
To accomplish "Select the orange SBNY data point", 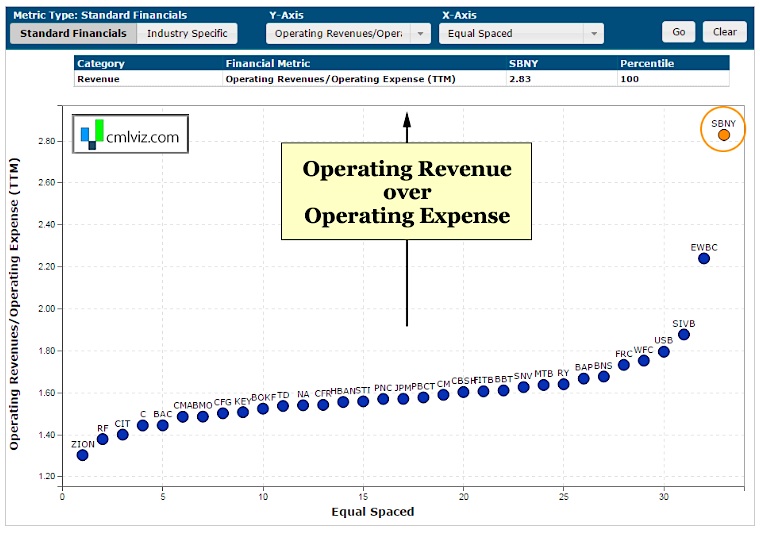I will click(724, 135).
